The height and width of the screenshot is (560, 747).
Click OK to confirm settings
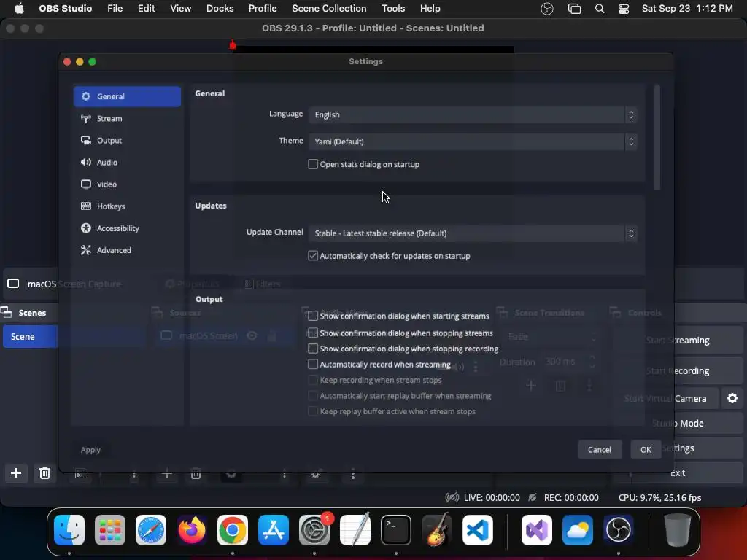[646, 449]
